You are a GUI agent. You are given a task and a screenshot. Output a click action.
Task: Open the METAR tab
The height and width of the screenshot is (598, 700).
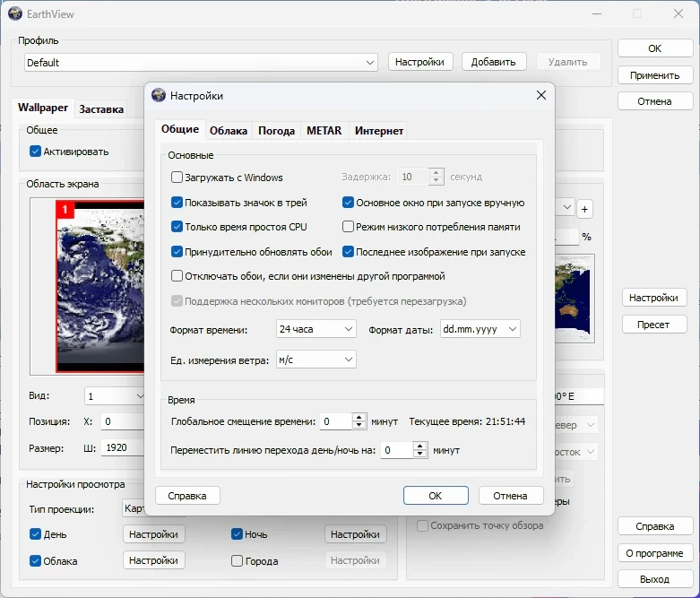pyautogui.click(x=324, y=131)
